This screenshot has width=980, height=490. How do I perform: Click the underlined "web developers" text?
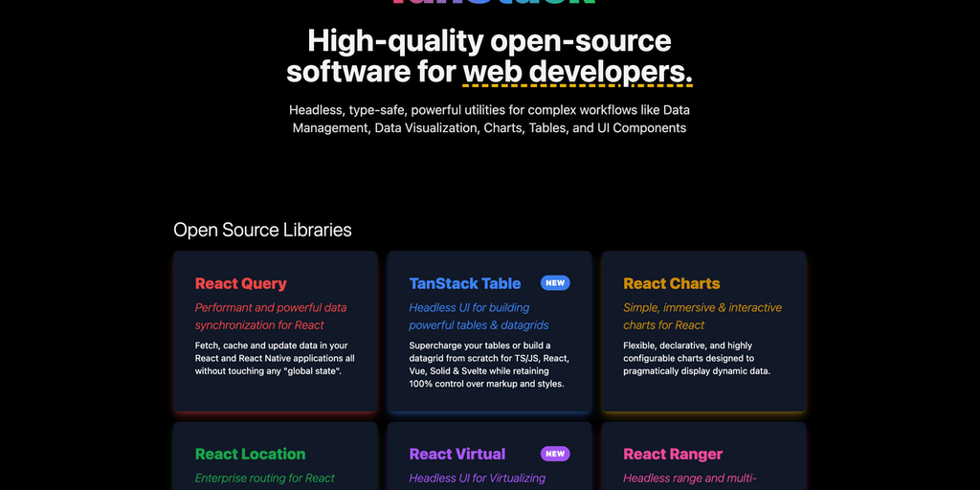coord(576,72)
